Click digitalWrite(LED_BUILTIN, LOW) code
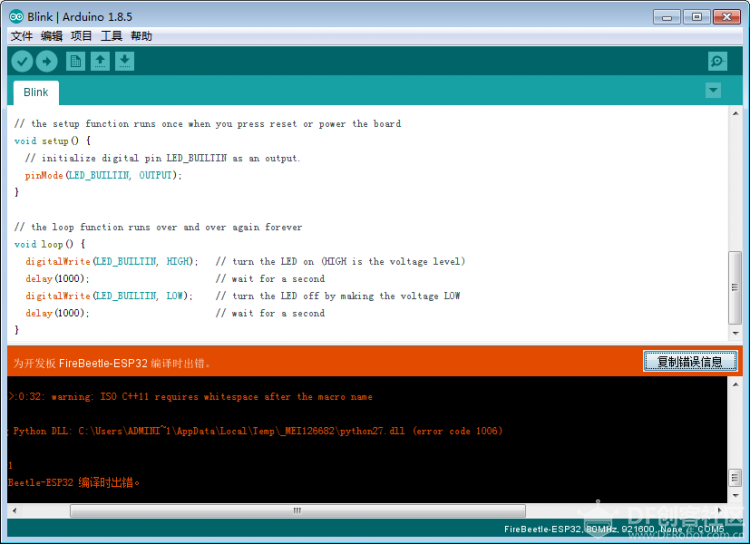The width and height of the screenshot is (750, 544). pos(109,296)
